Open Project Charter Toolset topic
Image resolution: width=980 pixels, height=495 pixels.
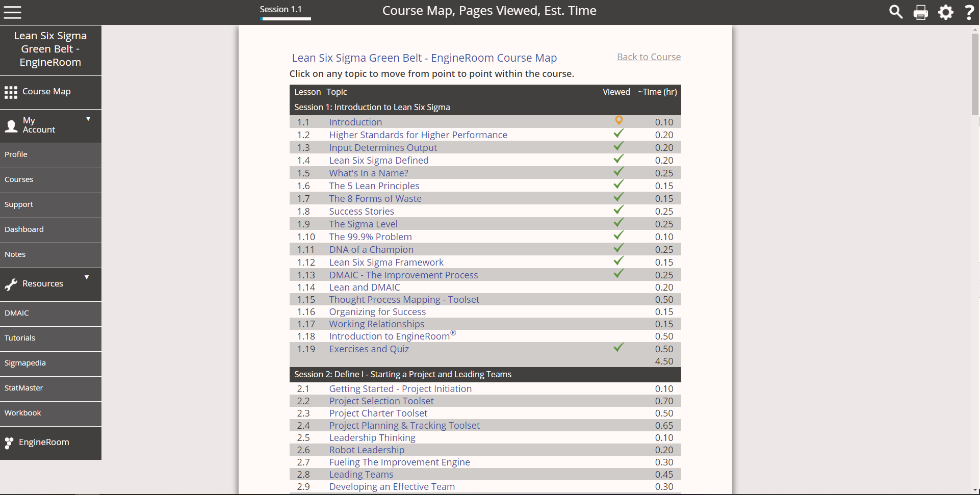378,413
